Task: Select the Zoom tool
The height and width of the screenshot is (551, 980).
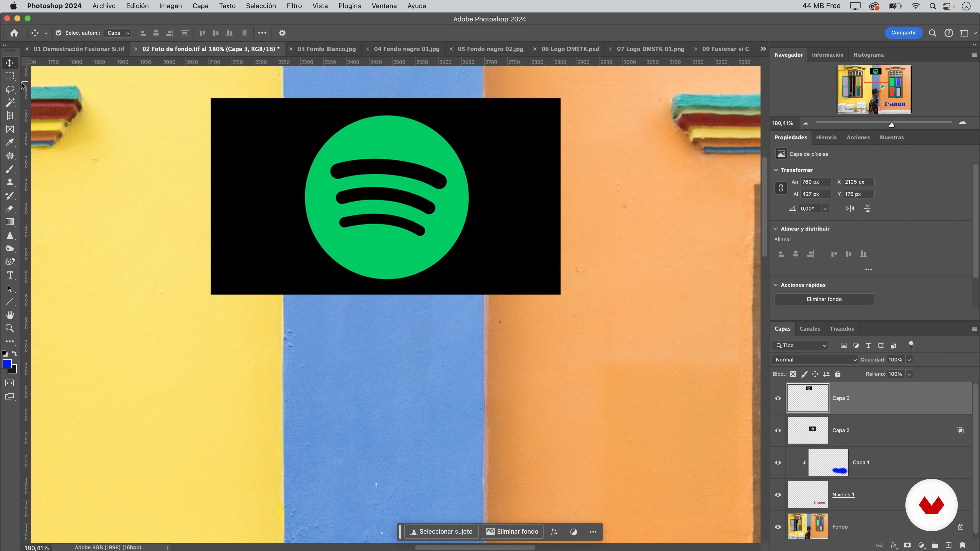Action: pyautogui.click(x=10, y=328)
